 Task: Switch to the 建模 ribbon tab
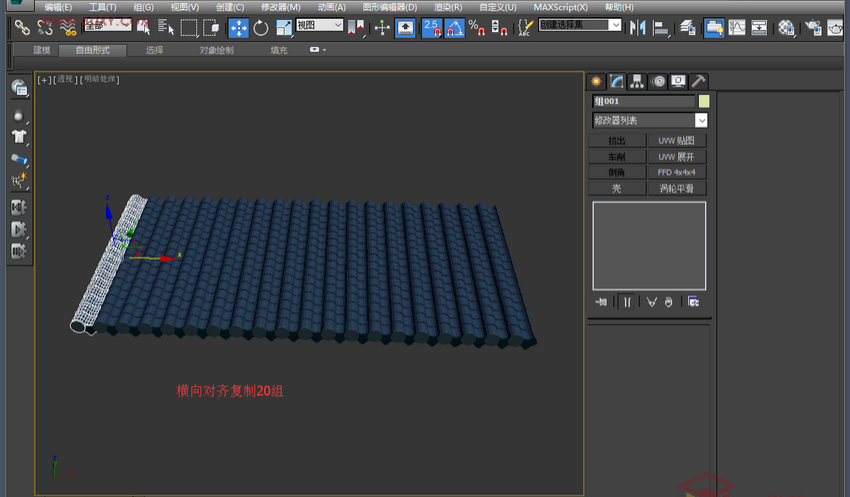click(41, 50)
